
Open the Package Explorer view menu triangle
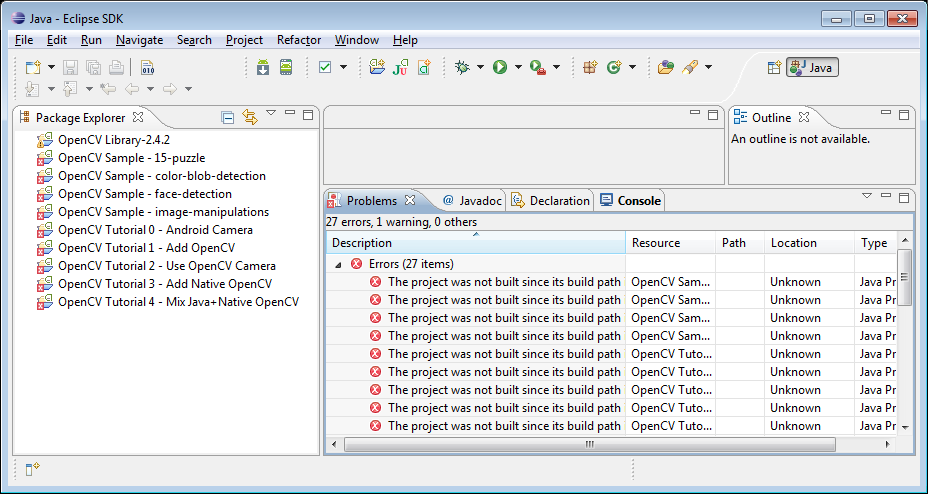[x=271, y=112]
